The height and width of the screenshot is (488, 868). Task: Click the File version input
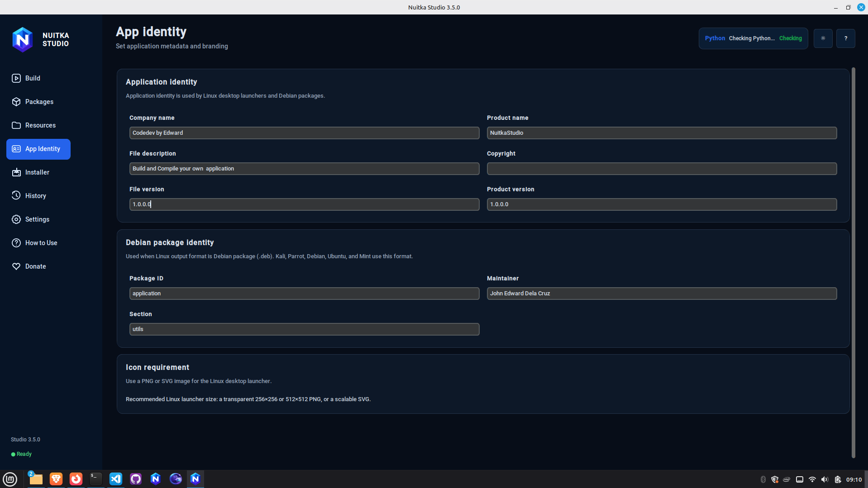click(304, 204)
